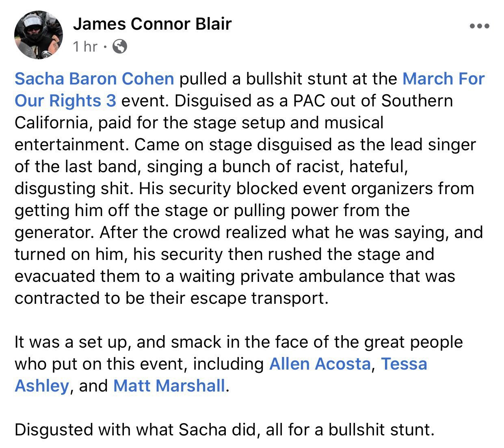Open James Connor Blair's profile picture
Image resolution: width=504 pixels, height=448 pixels.
point(39,35)
